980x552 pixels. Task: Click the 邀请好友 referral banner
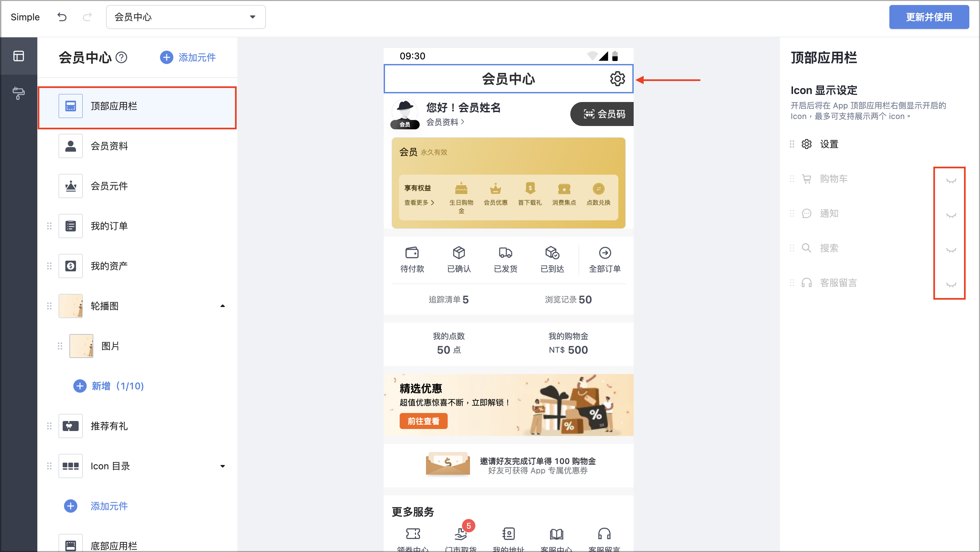pos(509,466)
